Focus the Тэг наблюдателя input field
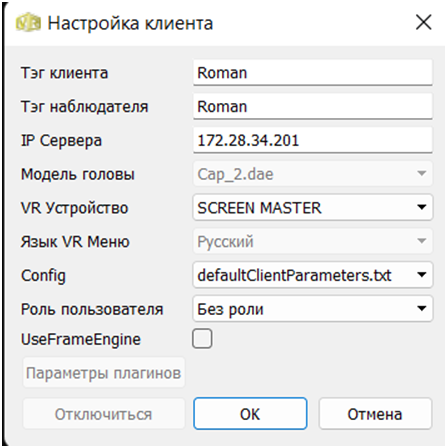Viewport: 447px width, 448px height. [313, 106]
